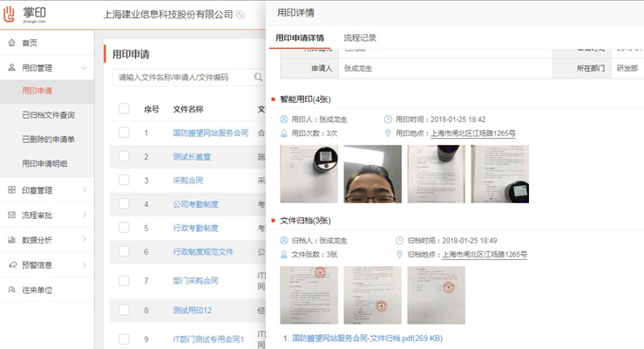Tick the checkbox for 部门采购合同
The image size is (644, 349).
[124, 281]
